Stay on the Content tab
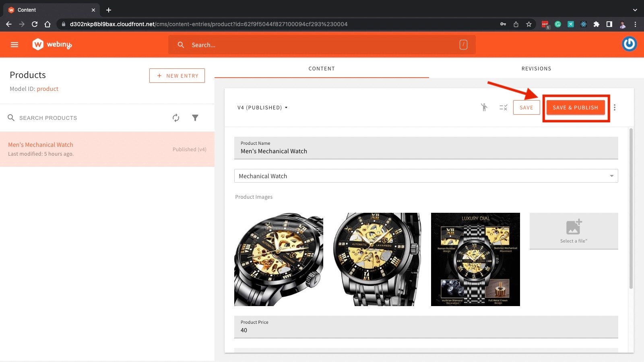This screenshot has width=644, height=362. [322, 68]
